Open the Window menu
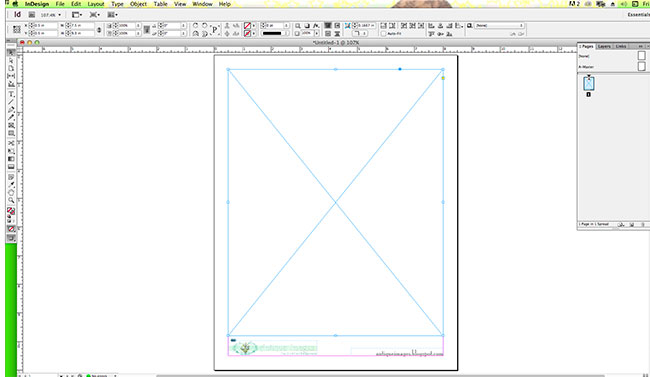The image size is (650, 377). coord(202,4)
